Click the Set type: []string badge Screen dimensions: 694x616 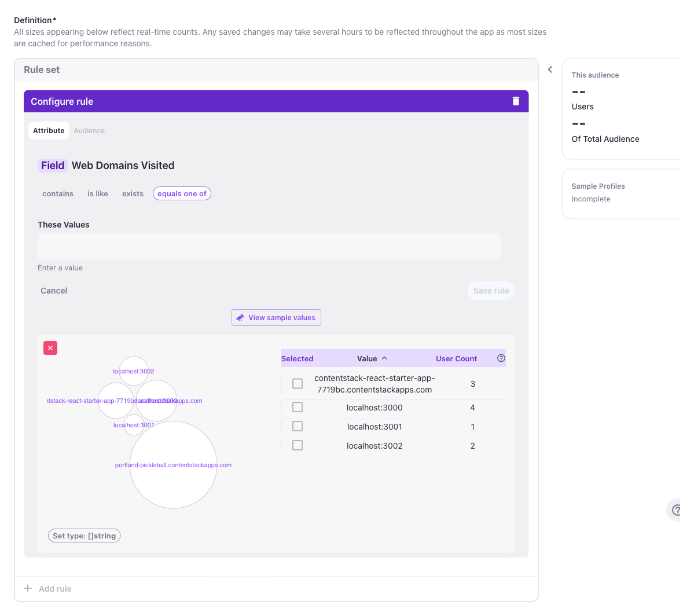pos(84,536)
